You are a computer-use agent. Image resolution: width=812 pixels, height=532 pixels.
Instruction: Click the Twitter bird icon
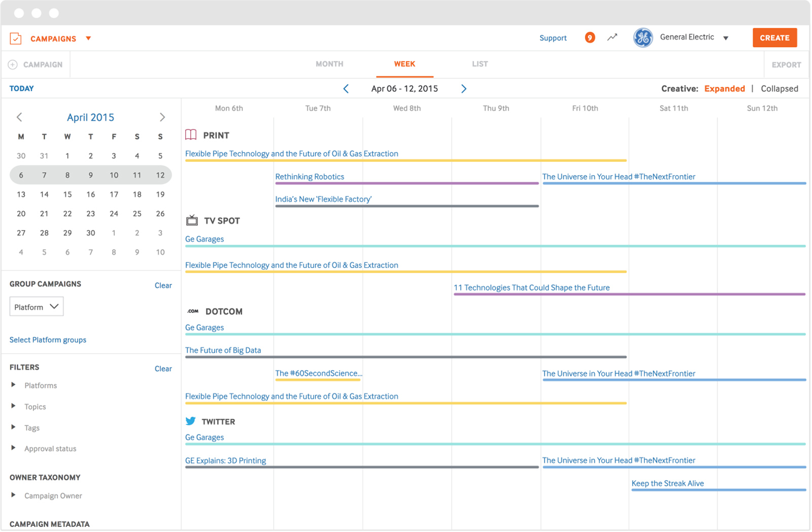point(191,421)
